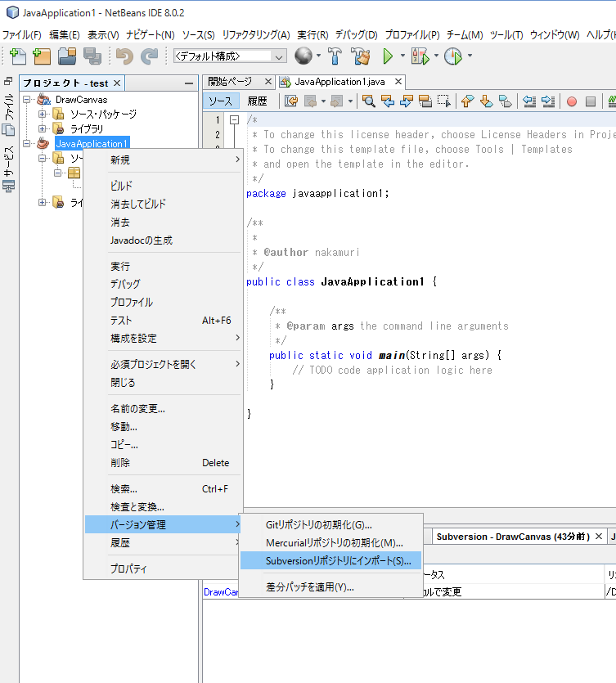Image resolution: width=616 pixels, height=683 pixels.
Task: Click the New File toolbar icon
Action: (x=17, y=56)
